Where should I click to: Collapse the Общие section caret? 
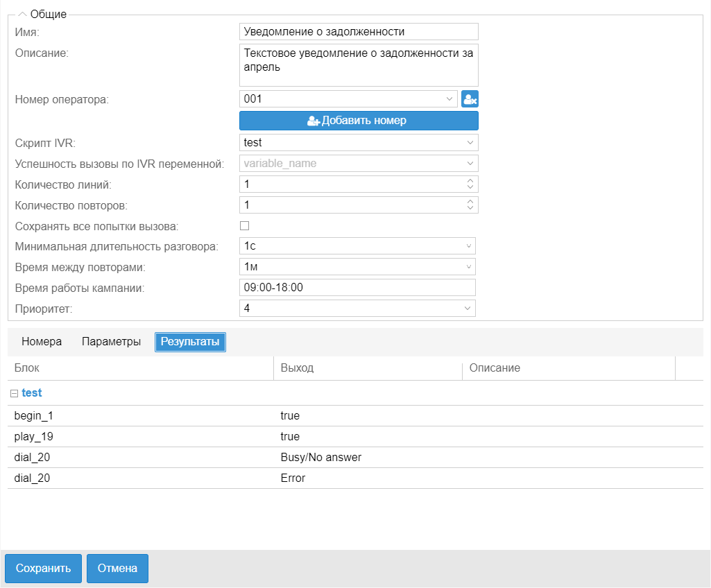click(22, 14)
